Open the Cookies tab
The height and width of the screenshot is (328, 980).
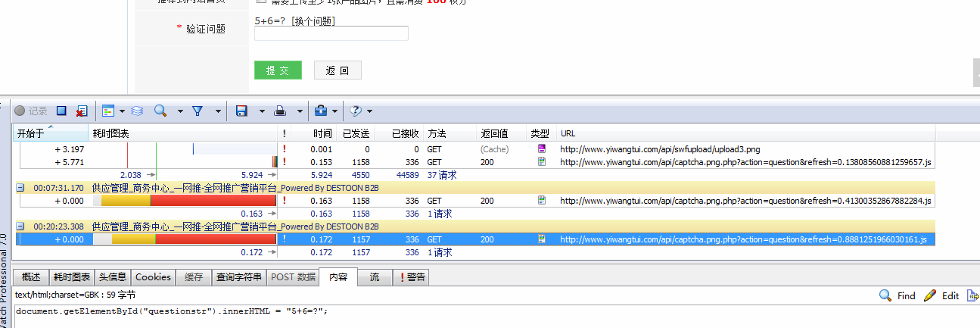pyautogui.click(x=153, y=277)
